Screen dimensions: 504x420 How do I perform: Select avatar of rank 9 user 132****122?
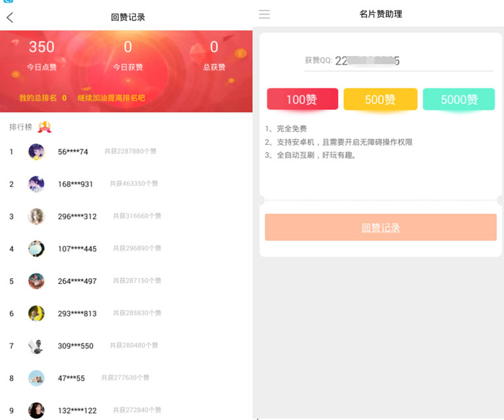(36, 410)
